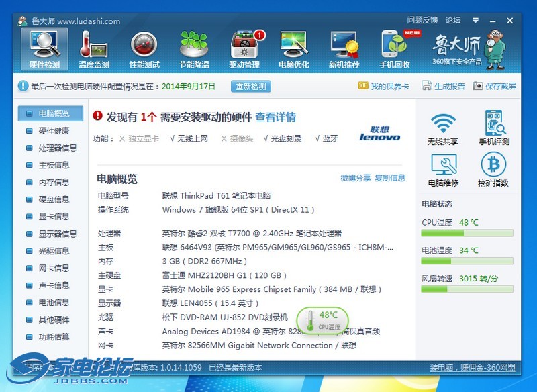
Task: Switch to 显卡信息 in the sidebar
Action: point(54,216)
